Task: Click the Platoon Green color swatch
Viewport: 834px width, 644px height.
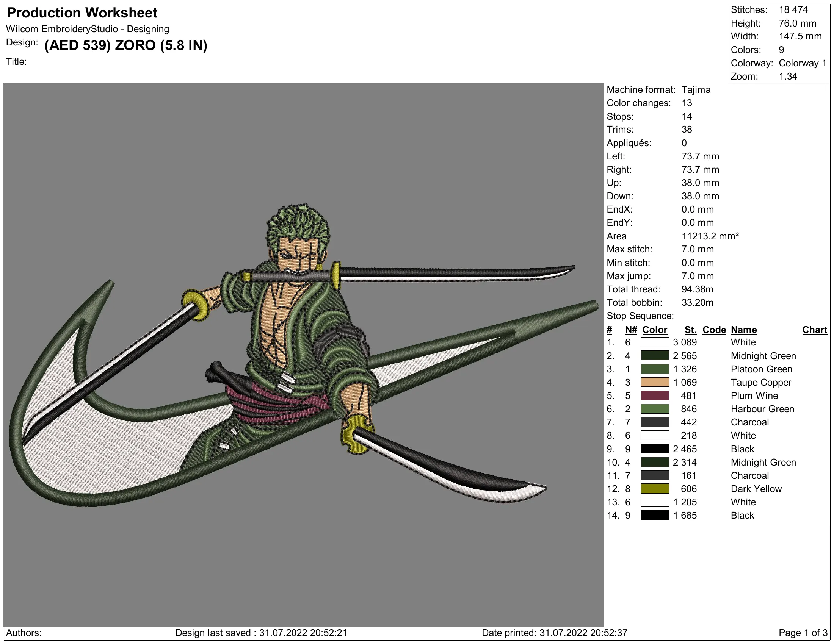Action: coord(655,369)
